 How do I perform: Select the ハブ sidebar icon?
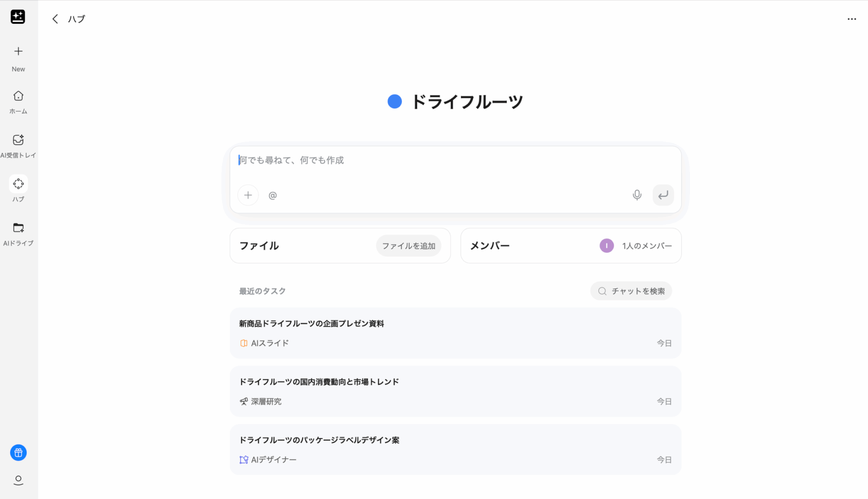(18, 184)
